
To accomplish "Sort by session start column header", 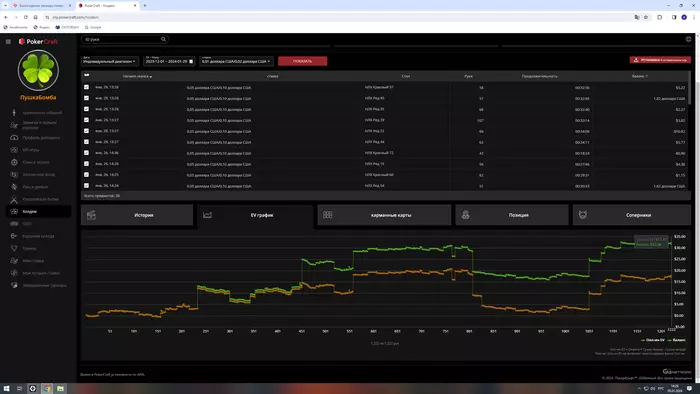I will point(137,76).
